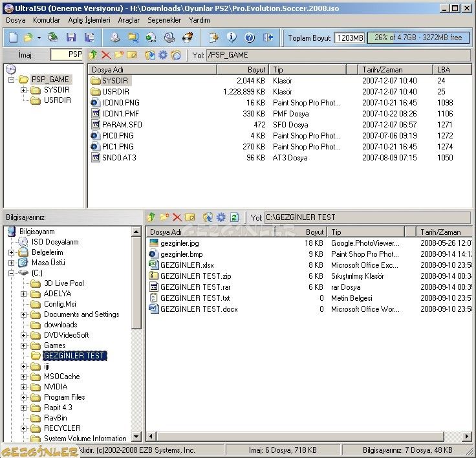476x458 pixels.
Task: Open the Yardım menu
Action: click(199, 20)
